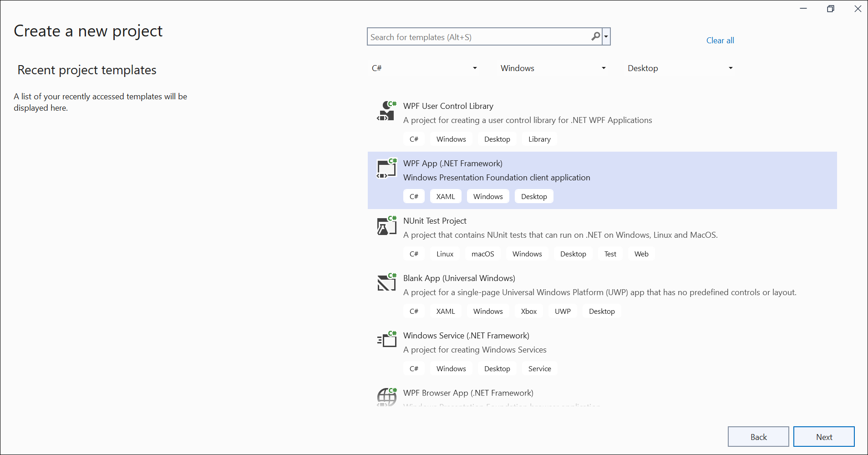Select WPF App (.NET Framework) title
Viewport: 868px width, 455px height.
453,164
